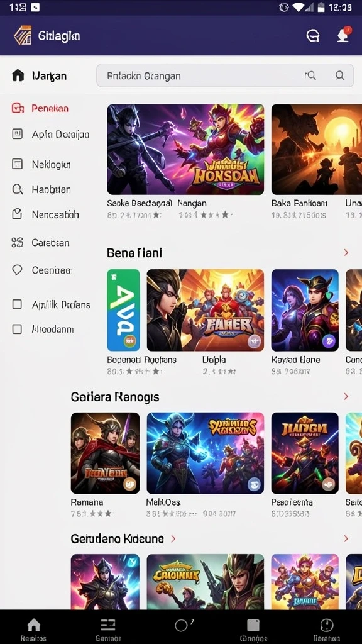Click the icon beside Penelian
The image size is (362, 644).
[17, 108]
